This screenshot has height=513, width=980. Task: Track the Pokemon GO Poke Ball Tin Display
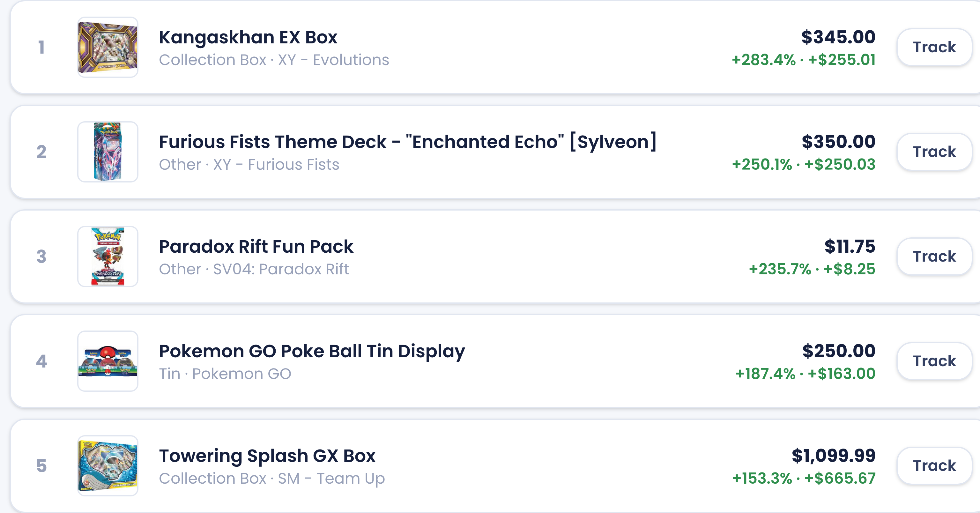[934, 361]
